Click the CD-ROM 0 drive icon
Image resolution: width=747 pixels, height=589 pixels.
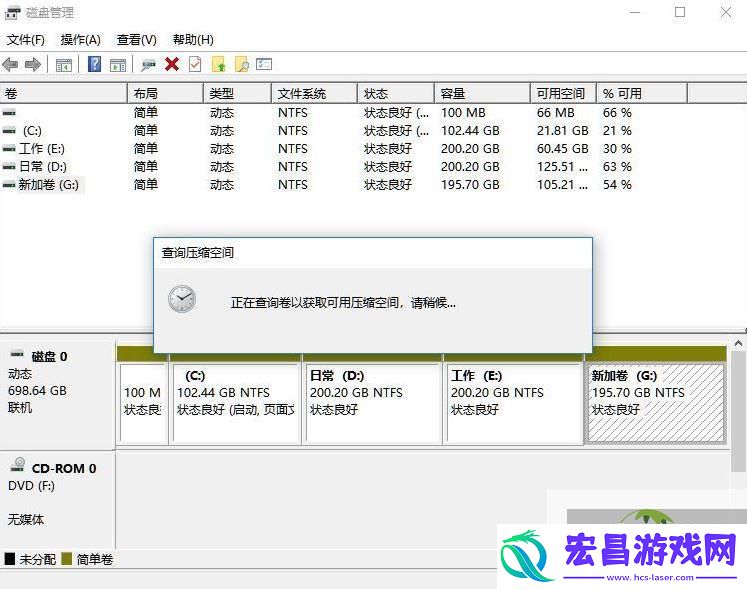tap(18, 465)
